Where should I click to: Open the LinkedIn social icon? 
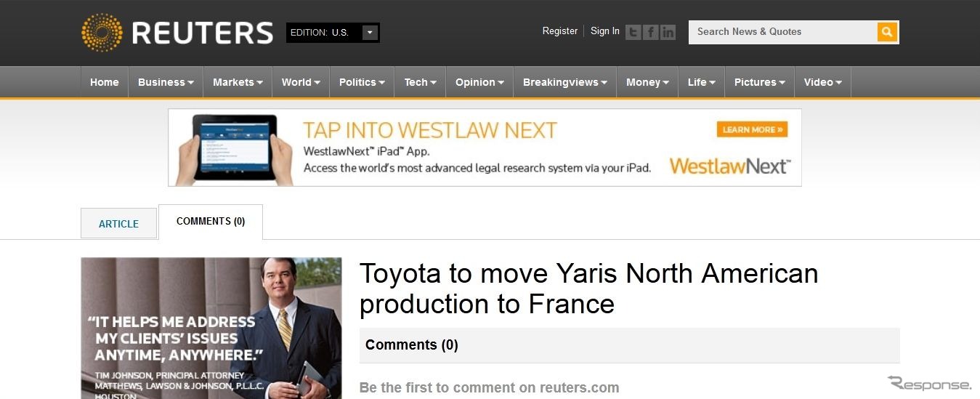tap(668, 32)
